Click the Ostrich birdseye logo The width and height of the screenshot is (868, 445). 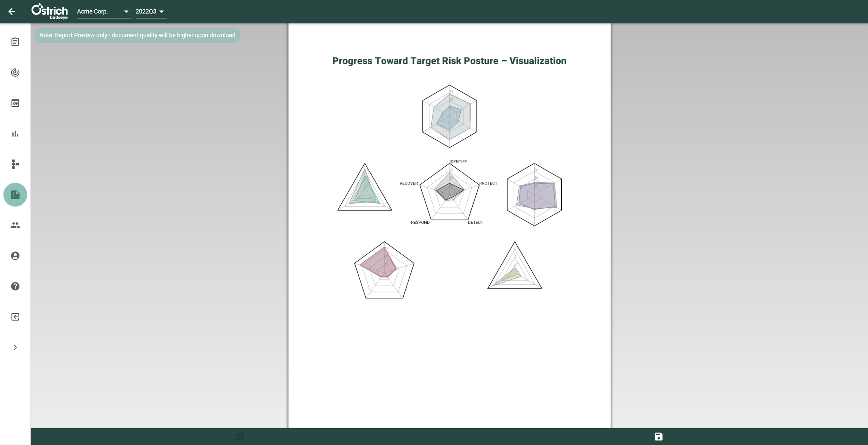[x=49, y=11]
